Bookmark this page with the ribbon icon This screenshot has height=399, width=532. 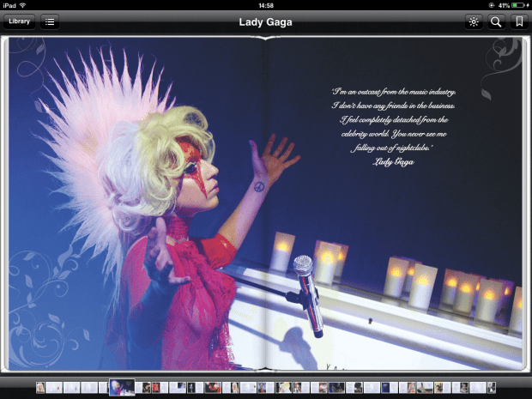(519, 21)
